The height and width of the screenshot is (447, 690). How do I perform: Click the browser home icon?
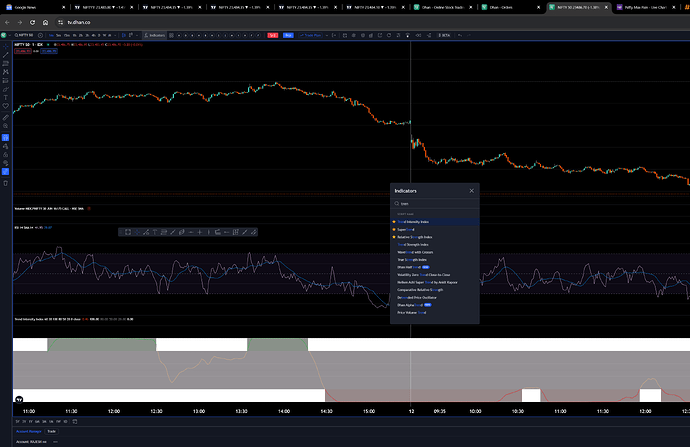[45, 22]
